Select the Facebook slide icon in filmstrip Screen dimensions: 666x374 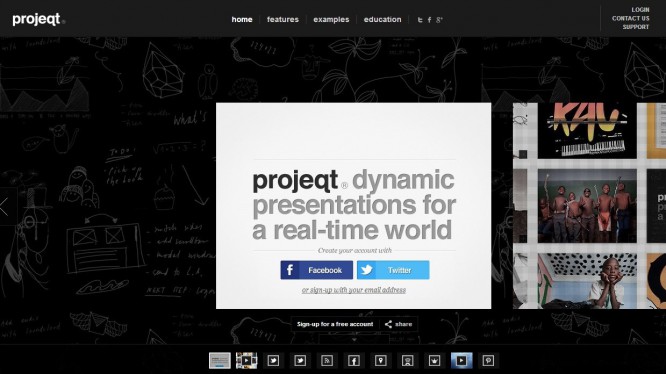[x=354, y=361]
